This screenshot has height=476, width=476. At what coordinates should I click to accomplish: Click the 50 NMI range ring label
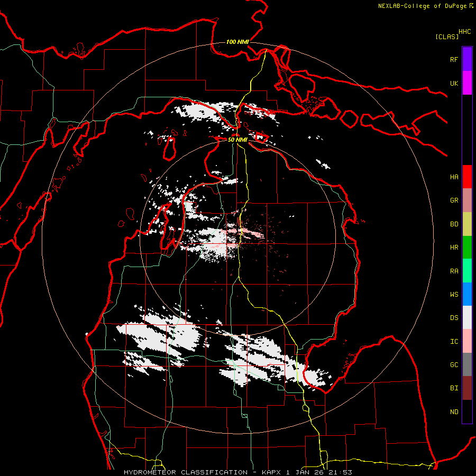[237, 140]
